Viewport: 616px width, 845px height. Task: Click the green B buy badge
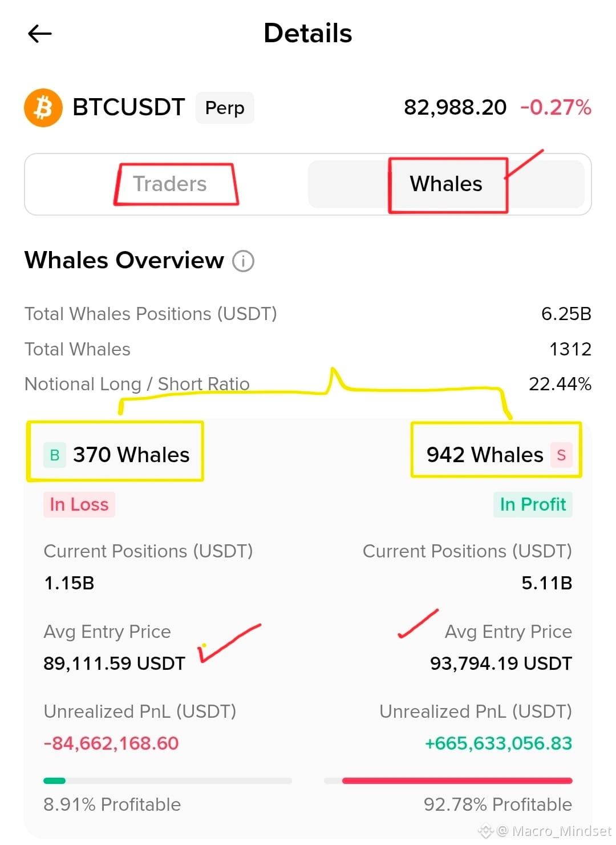(x=55, y=455)
